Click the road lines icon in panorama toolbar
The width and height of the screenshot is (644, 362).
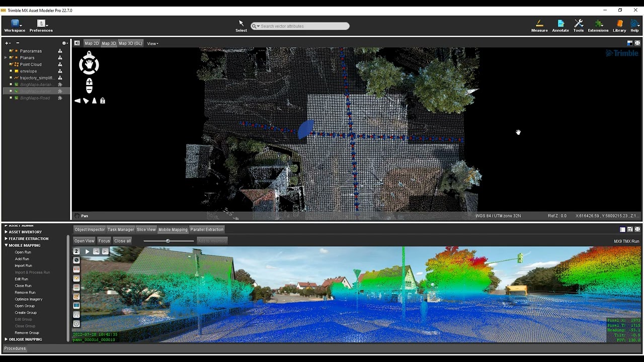(76, 314)
